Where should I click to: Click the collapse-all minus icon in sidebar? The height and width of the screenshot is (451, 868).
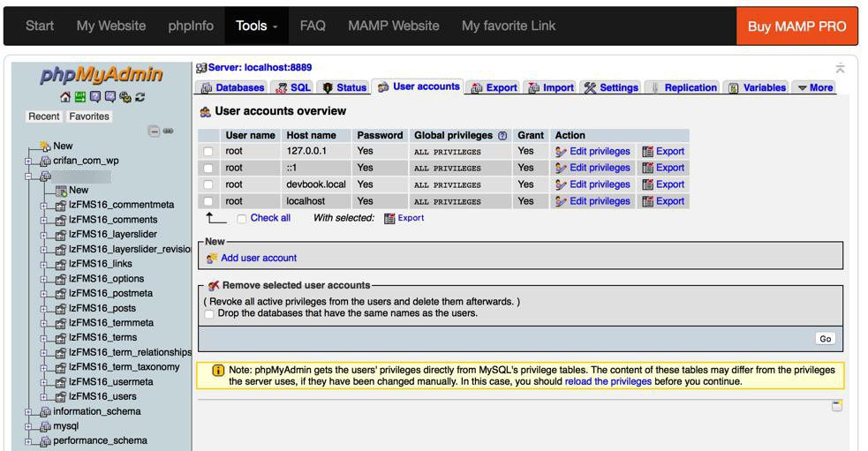(x=155, y=132)
